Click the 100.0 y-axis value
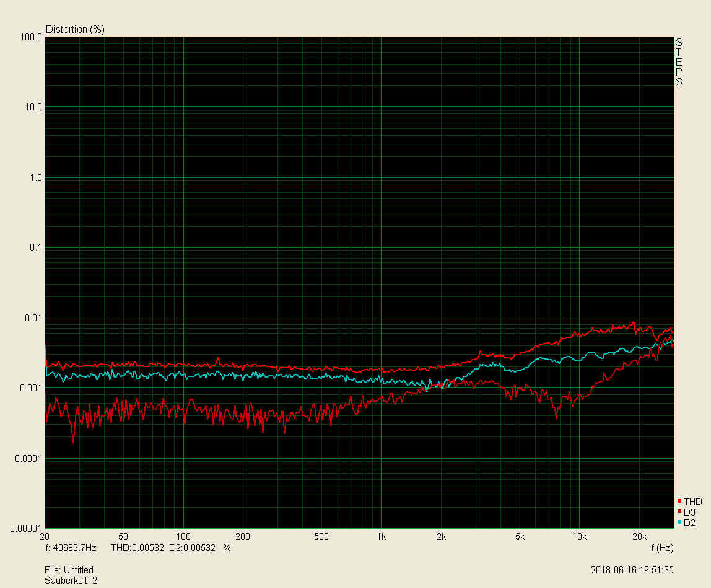 coord(31,37)
